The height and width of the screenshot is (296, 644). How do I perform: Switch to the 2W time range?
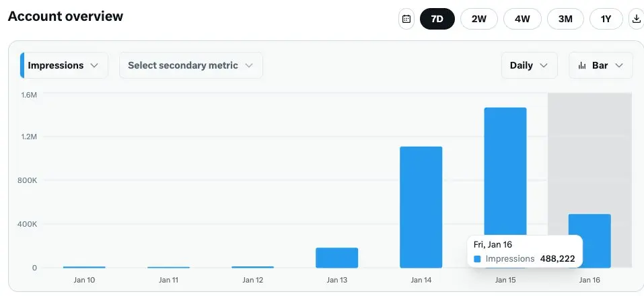478,19
